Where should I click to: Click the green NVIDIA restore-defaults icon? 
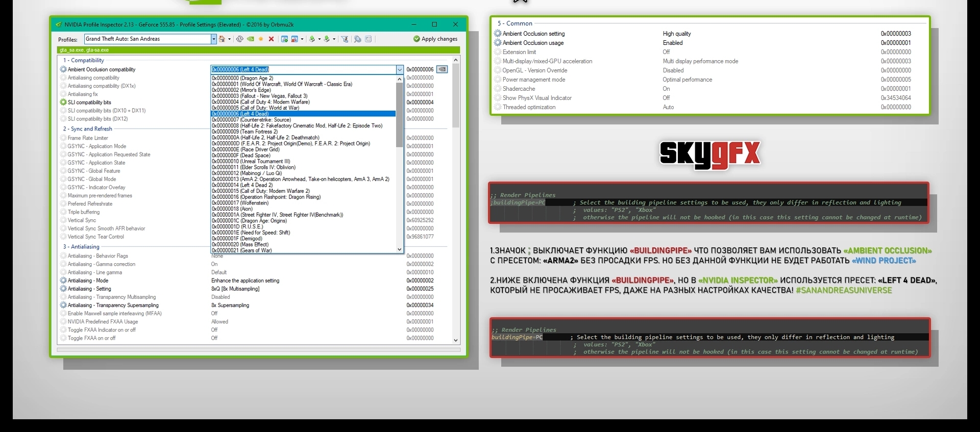click(x=250, y=39)
